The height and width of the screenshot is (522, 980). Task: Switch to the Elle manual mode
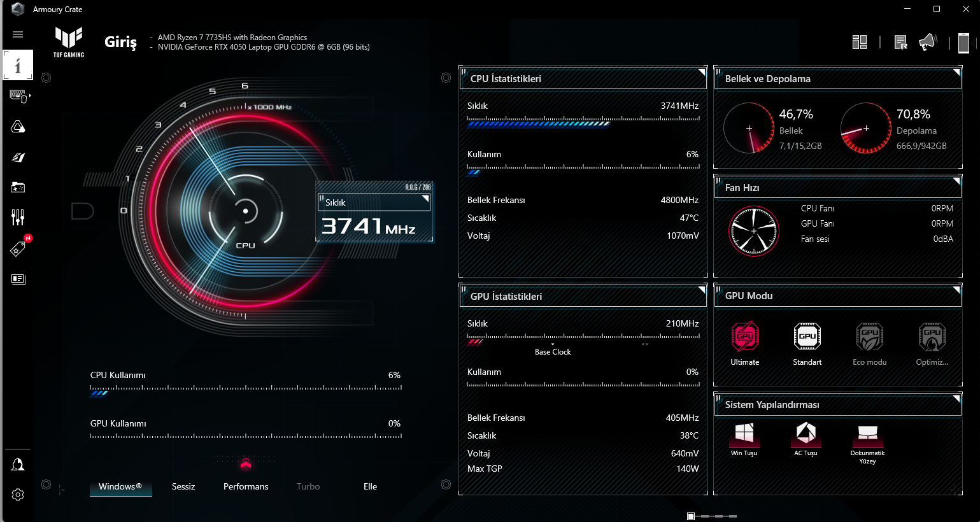click(371, 486)
